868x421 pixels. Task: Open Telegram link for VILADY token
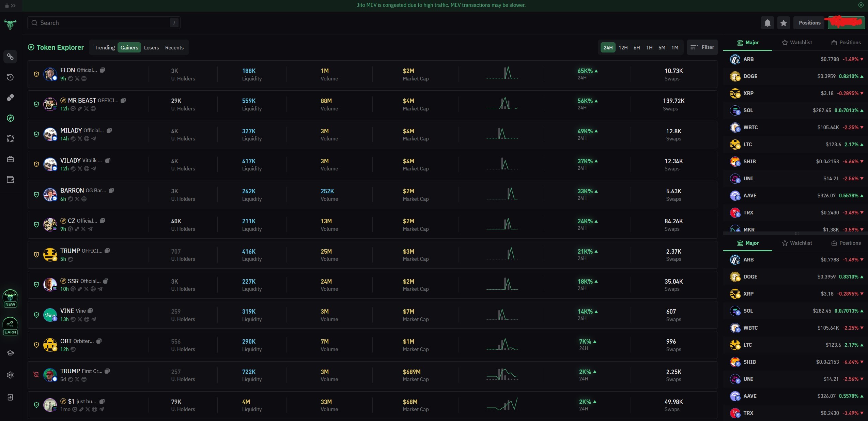click(94, 169)
